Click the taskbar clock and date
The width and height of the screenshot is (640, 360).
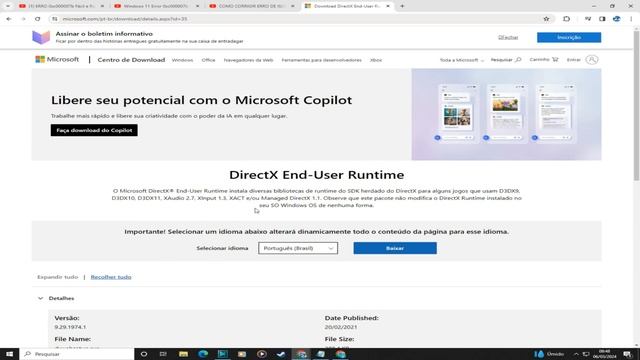coord(604,354)
